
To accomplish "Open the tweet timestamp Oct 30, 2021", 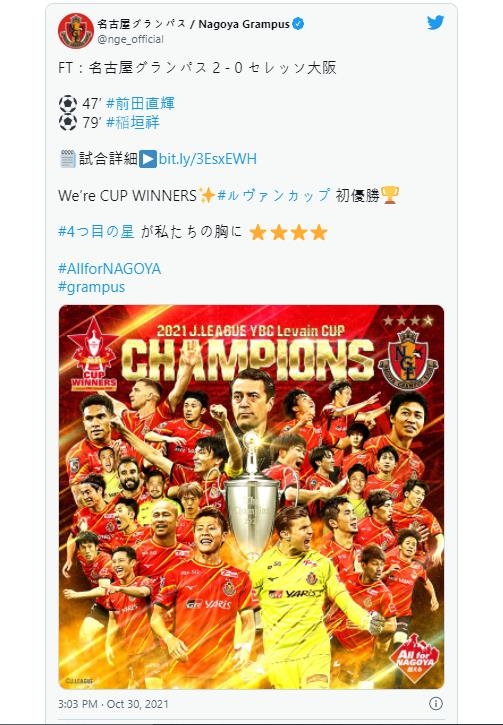I will point(113,704).
